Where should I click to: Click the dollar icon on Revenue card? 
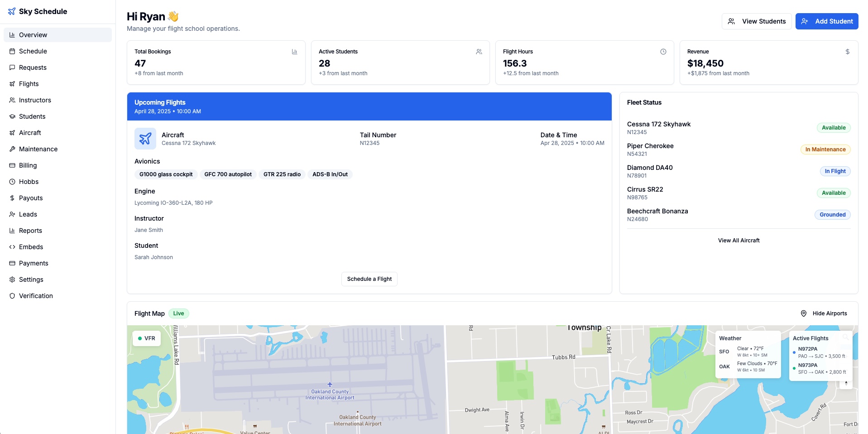coord(847,52)
